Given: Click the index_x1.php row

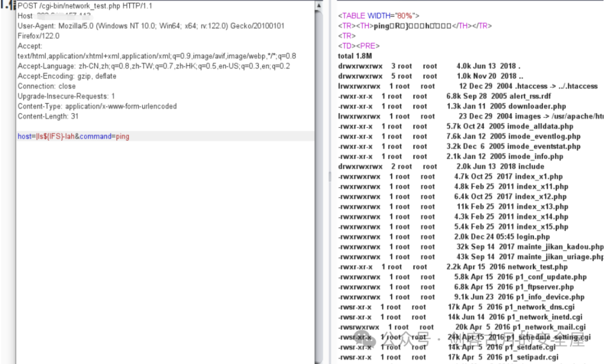Looking at the screenshot, I should [x=450, y=176].
